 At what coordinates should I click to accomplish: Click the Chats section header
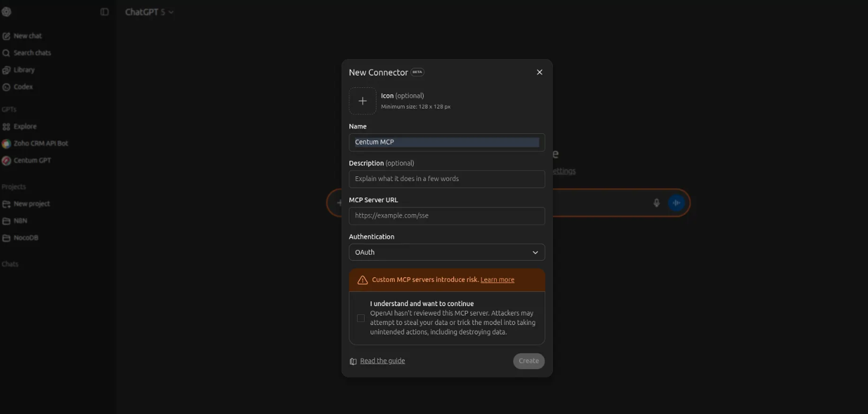[10, 264]
